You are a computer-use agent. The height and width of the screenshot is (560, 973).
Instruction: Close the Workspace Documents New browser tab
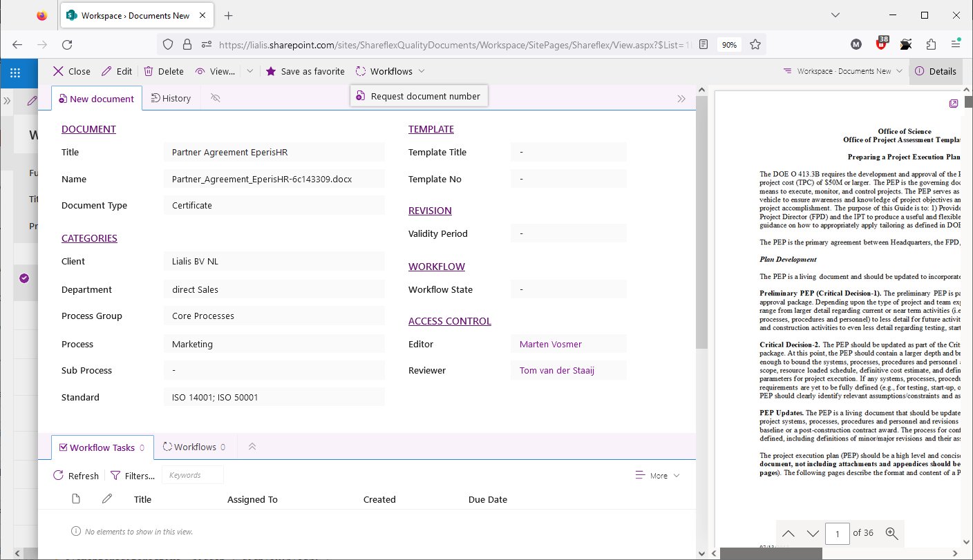[x=202, y=15]
